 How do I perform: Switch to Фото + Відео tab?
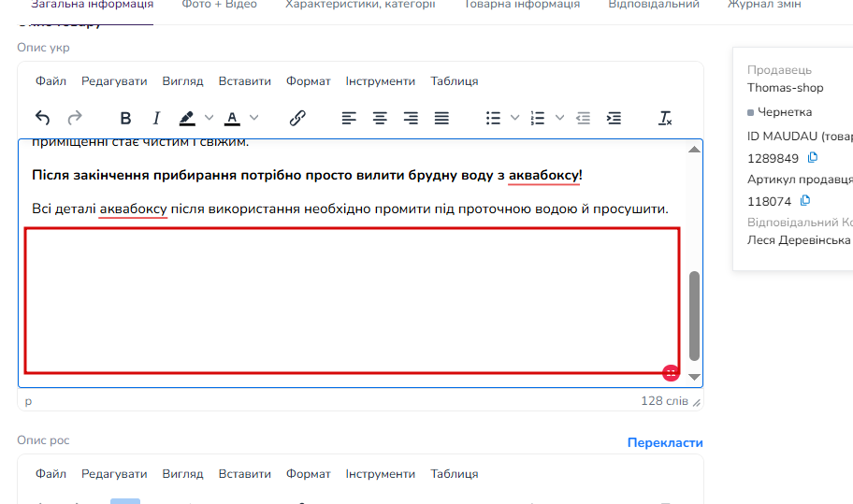coord(219,5)
